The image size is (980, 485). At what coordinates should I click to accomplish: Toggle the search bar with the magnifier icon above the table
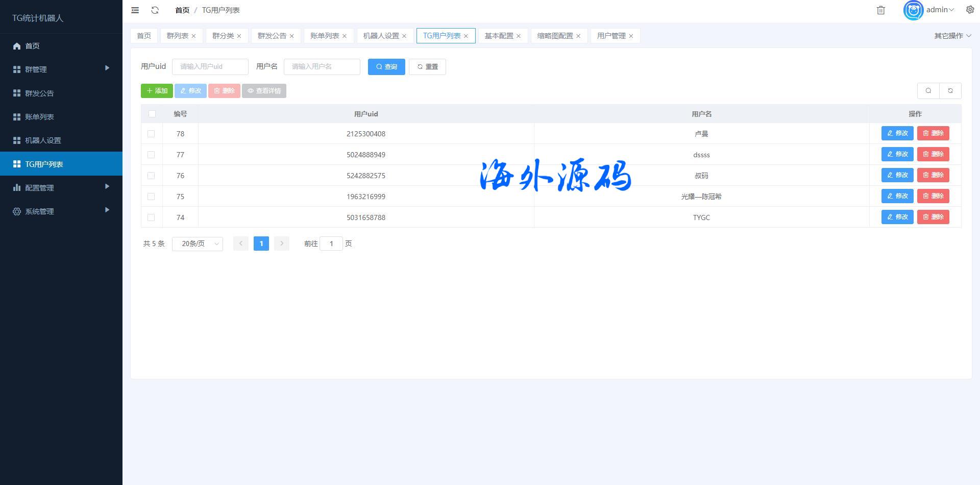[928, 91]
